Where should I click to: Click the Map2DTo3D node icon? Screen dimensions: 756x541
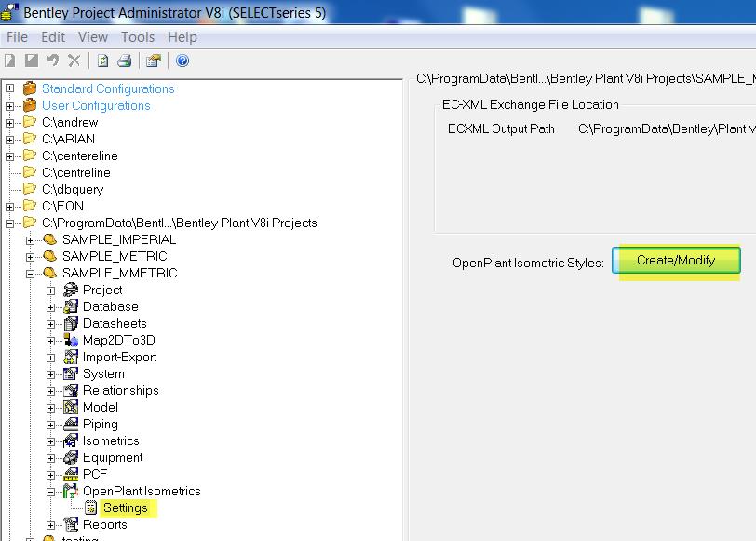click(71, 340)
